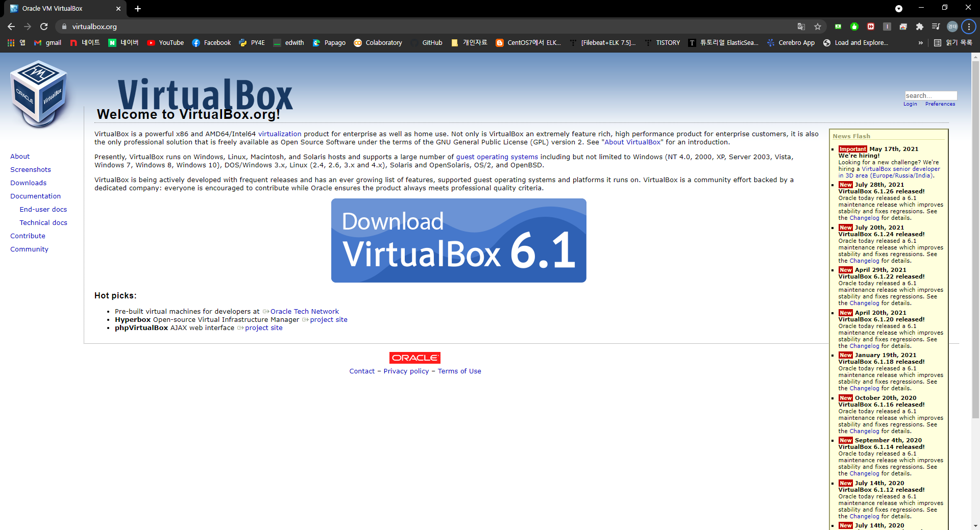The image size is (980, 530).
Task: Click the red Oracle logo in the footer
Action: (414, 358)
